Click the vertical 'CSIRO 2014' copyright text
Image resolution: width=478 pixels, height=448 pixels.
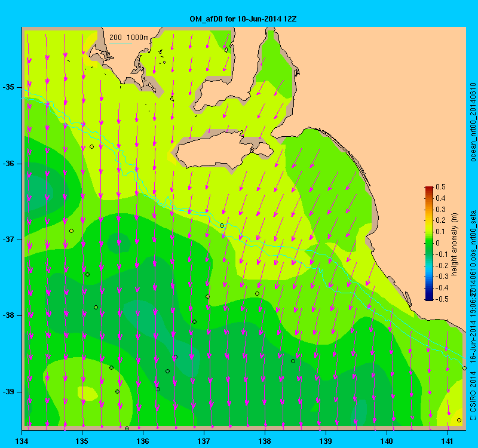473,392
